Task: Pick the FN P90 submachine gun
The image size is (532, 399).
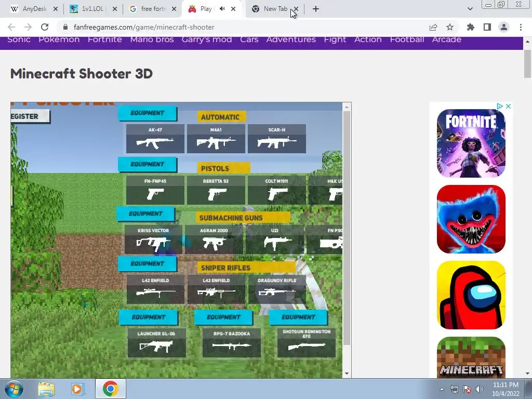Action: coord(324,240)
